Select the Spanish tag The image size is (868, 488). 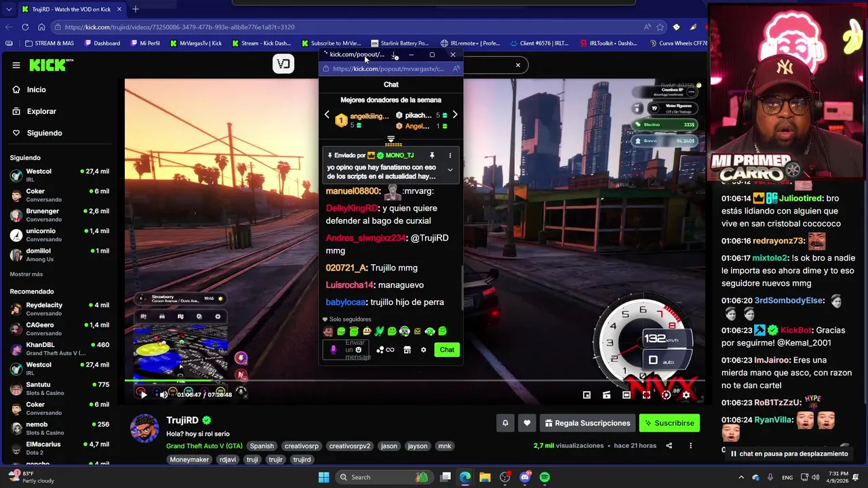[x=262, y=446]
